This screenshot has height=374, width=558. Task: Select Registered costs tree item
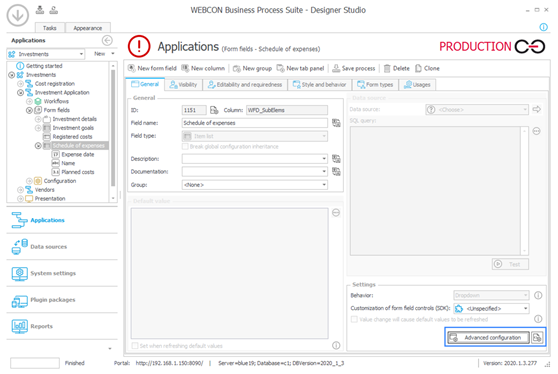[72, 137]
